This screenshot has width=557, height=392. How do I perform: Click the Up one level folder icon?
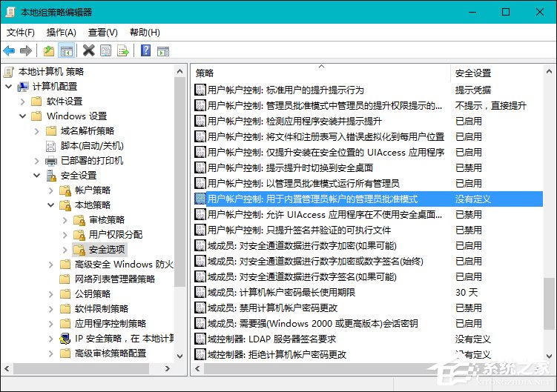point(49,51)
